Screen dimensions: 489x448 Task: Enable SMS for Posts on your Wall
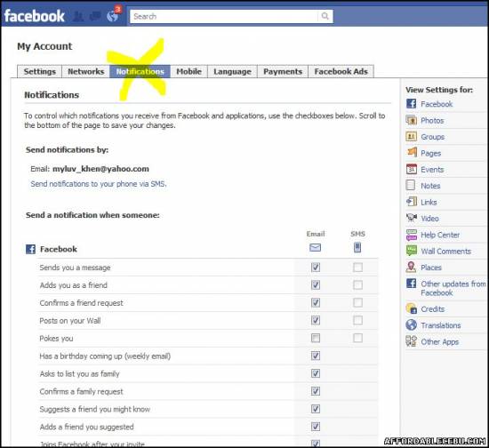[x=357, y=320]
